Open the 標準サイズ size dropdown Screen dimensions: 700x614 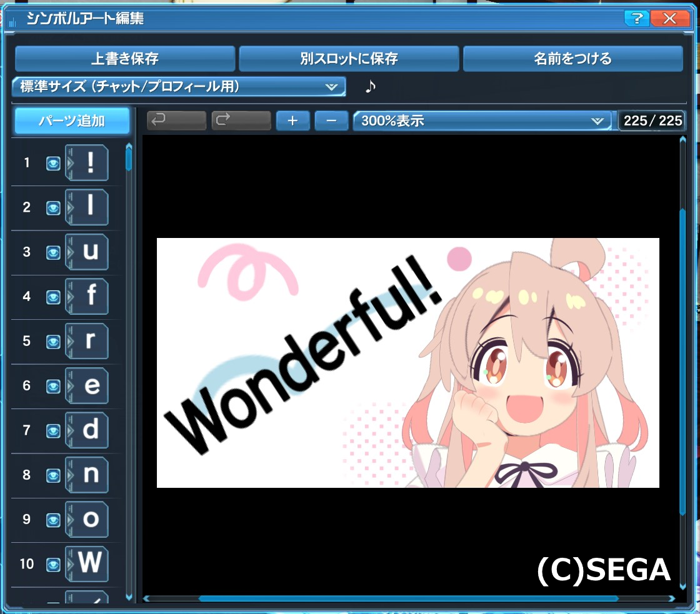(179, 87)
